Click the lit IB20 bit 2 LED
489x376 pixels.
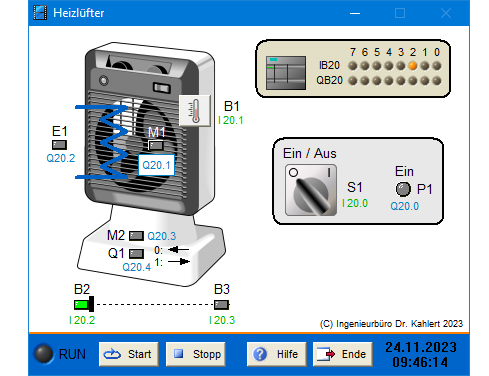pos(413,66)
